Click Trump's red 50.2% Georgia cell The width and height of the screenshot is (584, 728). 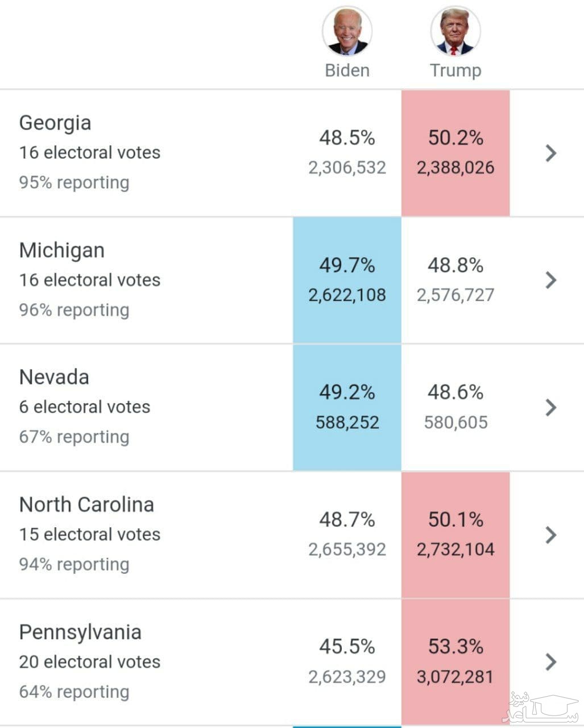pos(455,152)
